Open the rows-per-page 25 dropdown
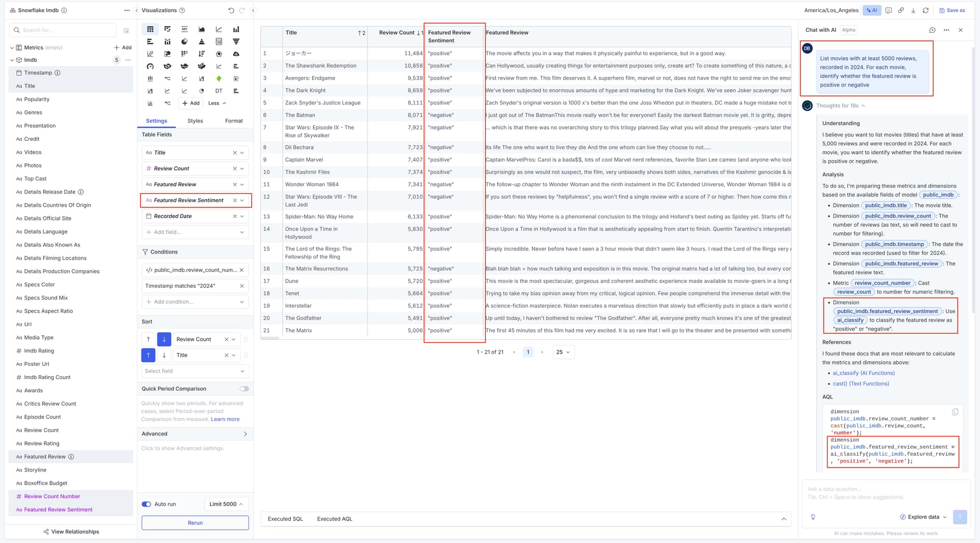980x543 pixels. [563, 352]
